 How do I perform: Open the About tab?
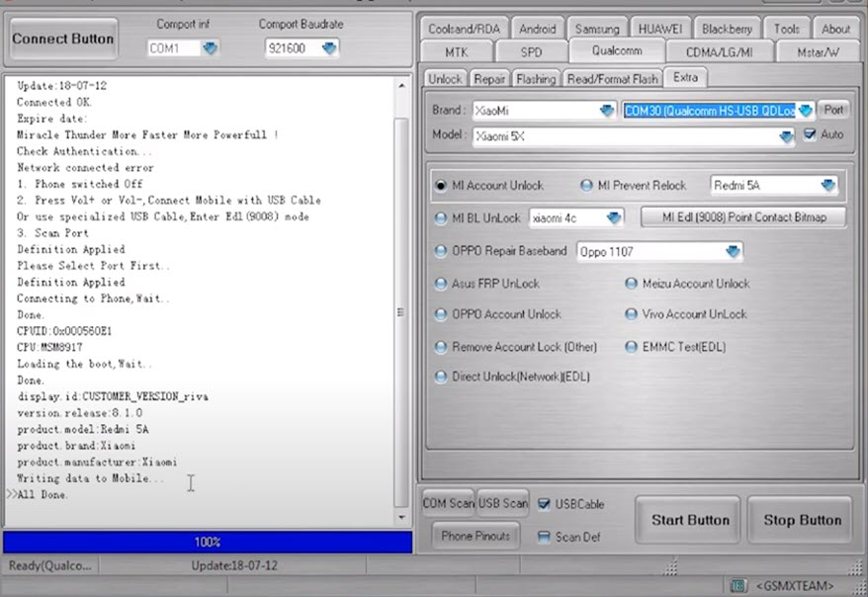[835, 29]
